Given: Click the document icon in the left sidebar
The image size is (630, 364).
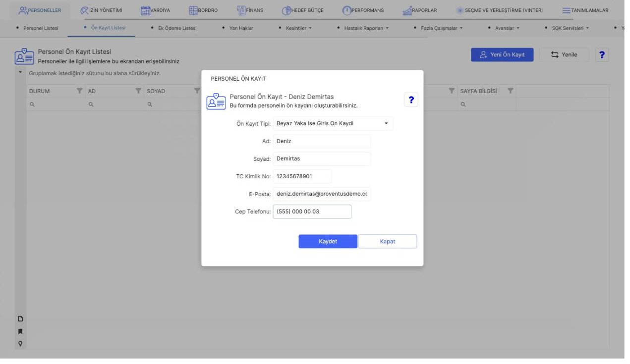Looking at the screenshot, I should coord(20,319).
